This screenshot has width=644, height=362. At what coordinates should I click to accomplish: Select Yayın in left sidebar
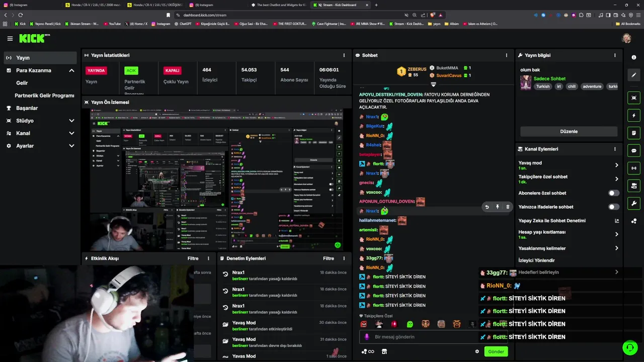40,58
